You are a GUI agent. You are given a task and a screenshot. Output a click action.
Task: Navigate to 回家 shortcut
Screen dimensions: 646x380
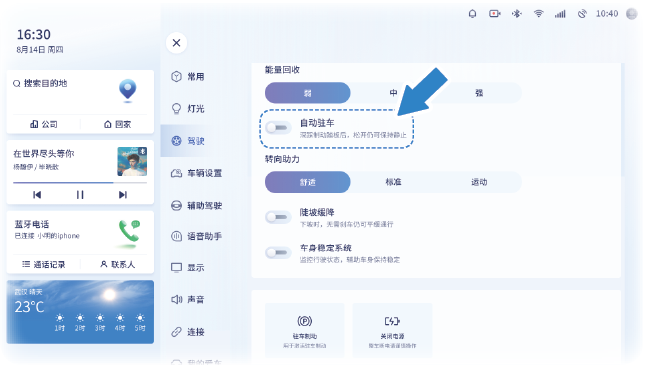point(117,124)
